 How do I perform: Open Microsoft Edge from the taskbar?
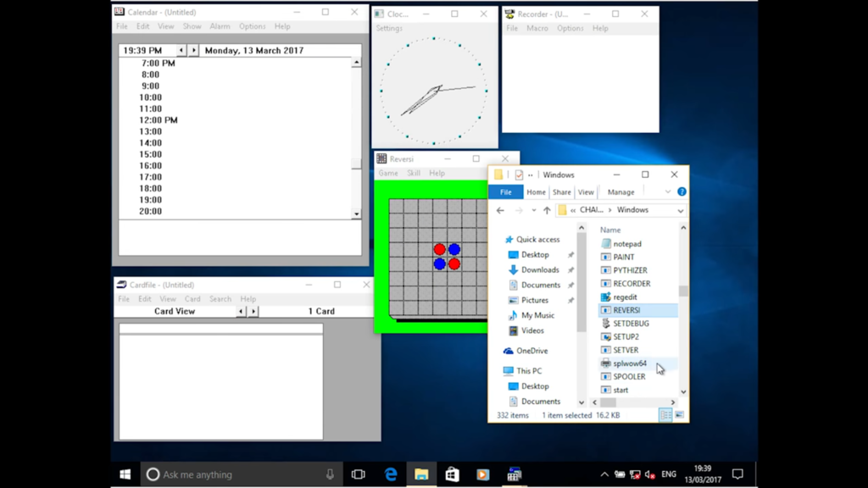coord(390,474)
